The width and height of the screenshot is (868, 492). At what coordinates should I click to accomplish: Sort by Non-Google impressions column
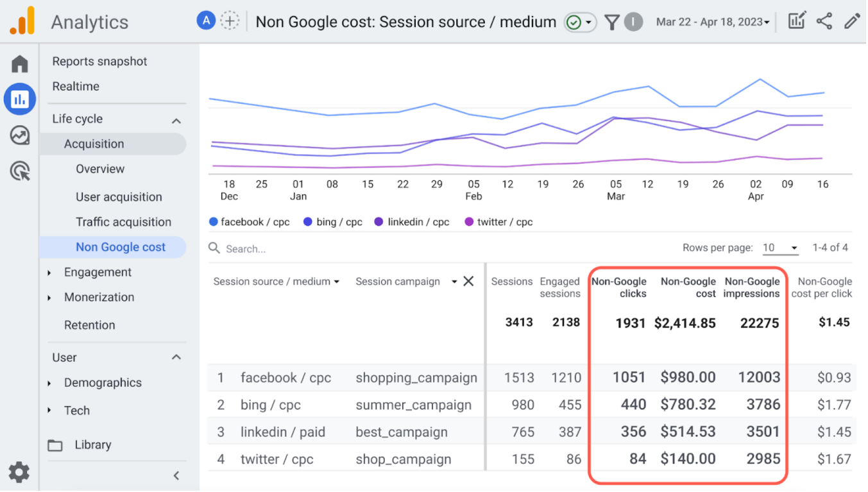tap(752, 287)
